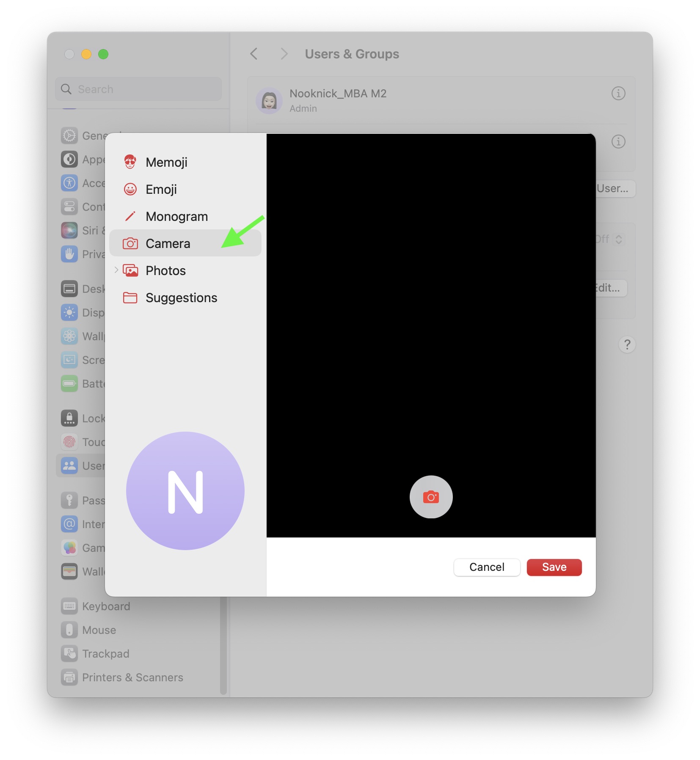The image size is (700, 760).
Task: Select Camera in the picture source list
Action: pyautogui.click(x=168, y=244)
